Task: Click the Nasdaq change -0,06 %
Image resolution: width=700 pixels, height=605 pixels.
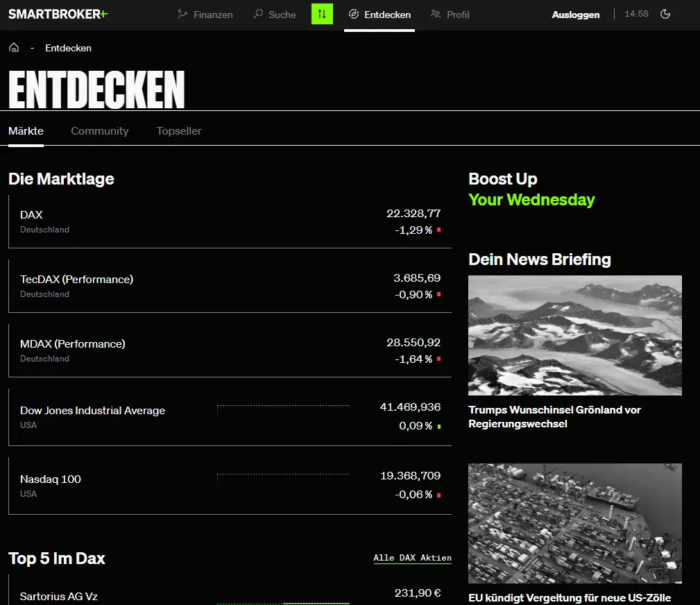Action: coord(413,495)
